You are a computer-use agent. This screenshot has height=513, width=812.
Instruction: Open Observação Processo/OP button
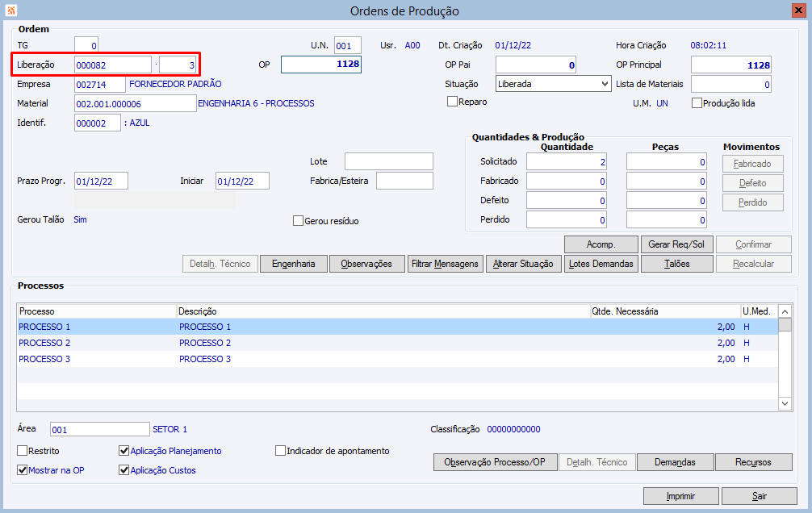(495, 462)
